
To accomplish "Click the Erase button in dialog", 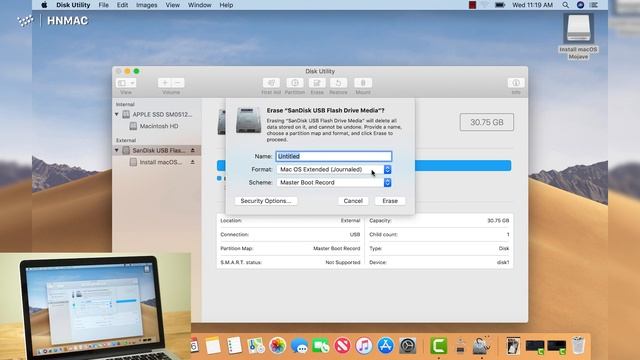I will (x=390, y=201).
